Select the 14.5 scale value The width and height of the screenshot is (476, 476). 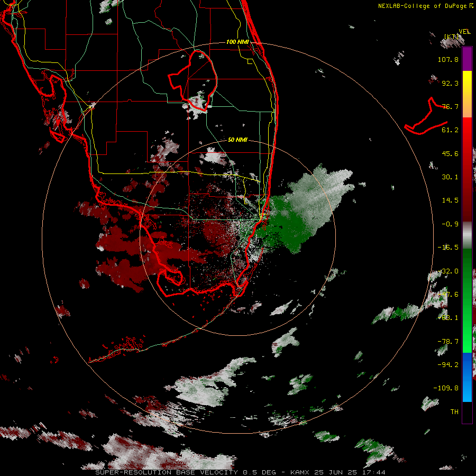pos(450,200)
